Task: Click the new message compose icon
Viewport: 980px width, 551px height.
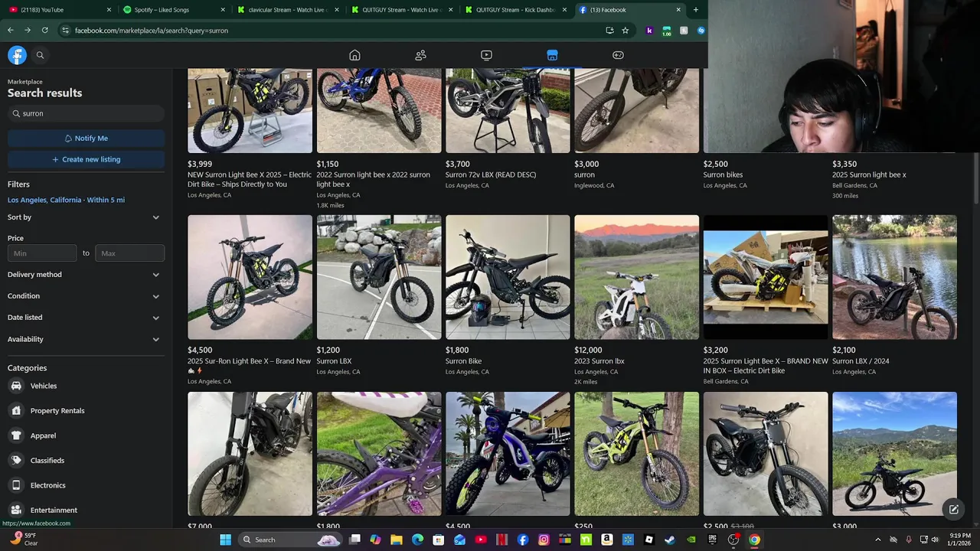Action: pos(953,509)
